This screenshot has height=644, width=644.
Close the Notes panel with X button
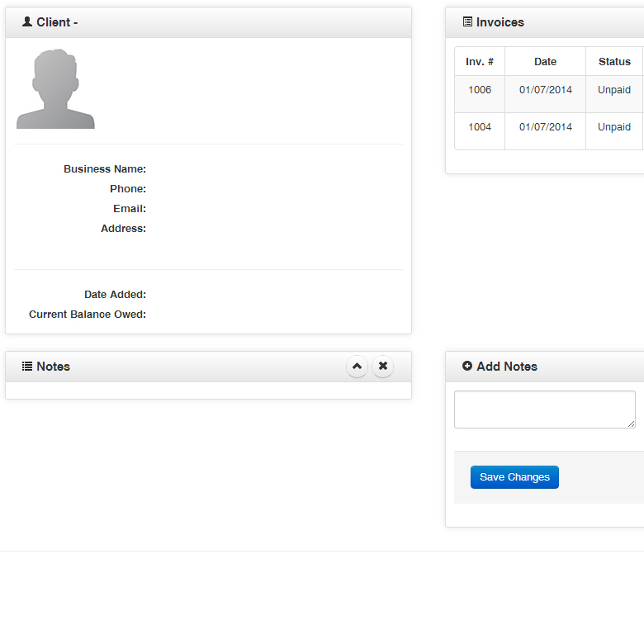382,367
